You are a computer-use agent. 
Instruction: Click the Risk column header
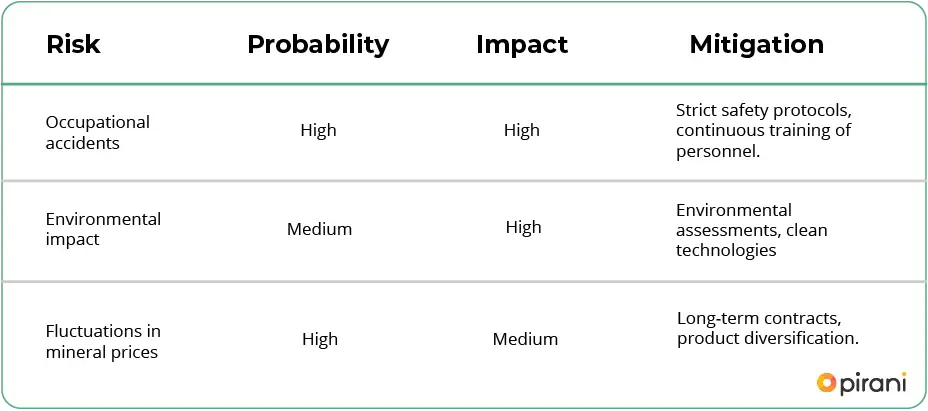coord(73,45)
